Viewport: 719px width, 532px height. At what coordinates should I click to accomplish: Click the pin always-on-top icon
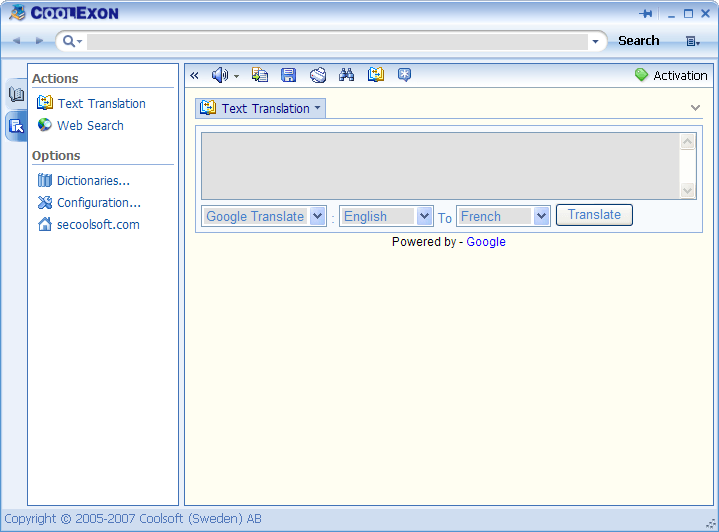pyautogui.click(x=646, y=14)
